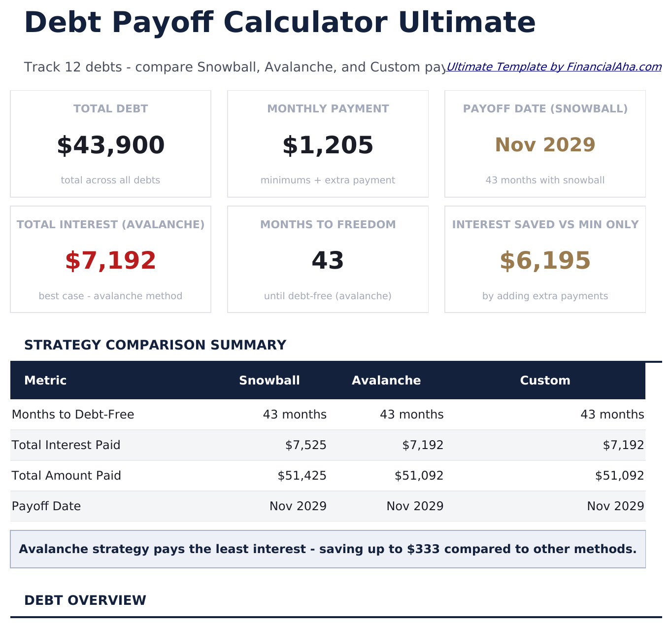Image resolution: width=672 pixels, height=628 pixels.
Task: Click the Payoff Date Nov 2029 card
Action: point(545,144)
